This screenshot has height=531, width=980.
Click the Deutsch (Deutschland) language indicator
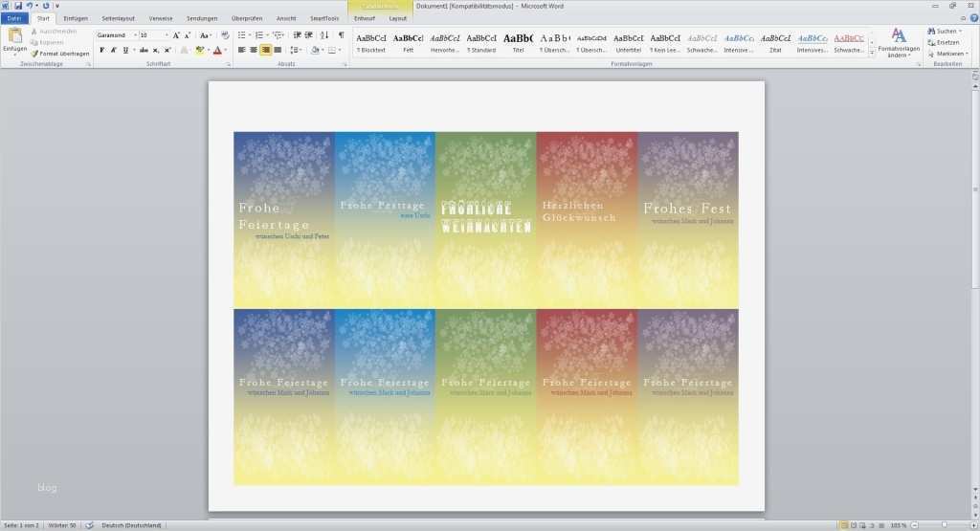click(131, 525)
